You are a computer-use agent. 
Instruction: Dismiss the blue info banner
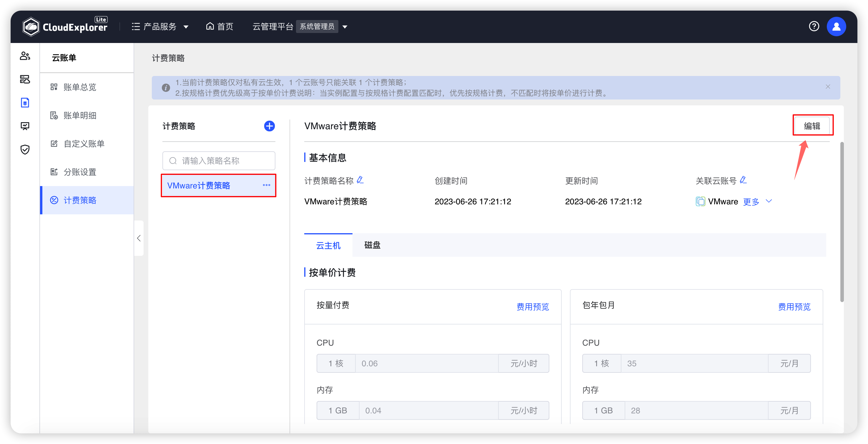coord(828,87)
